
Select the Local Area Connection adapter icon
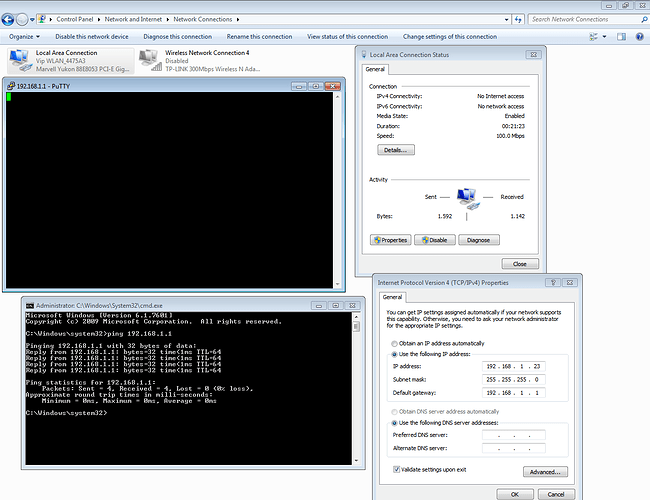click(20, 61)
